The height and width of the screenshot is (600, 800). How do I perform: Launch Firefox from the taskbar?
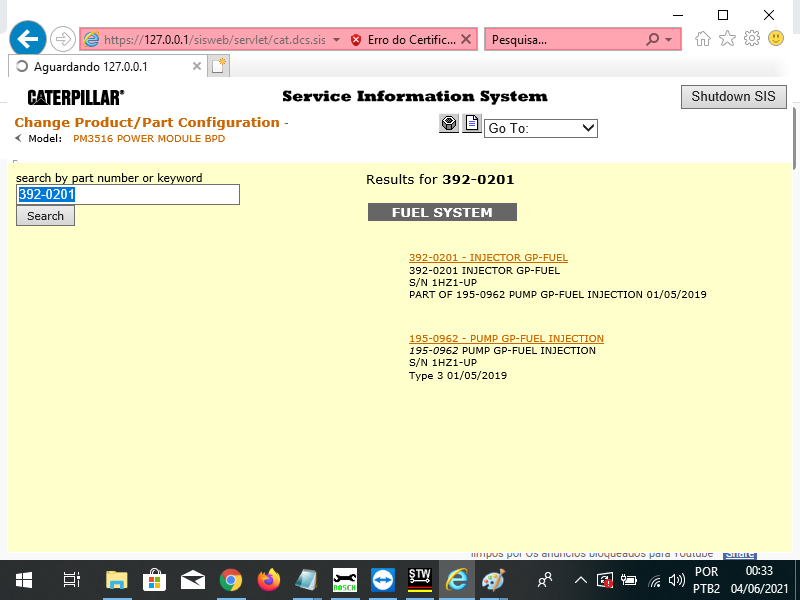pos(269,580)
